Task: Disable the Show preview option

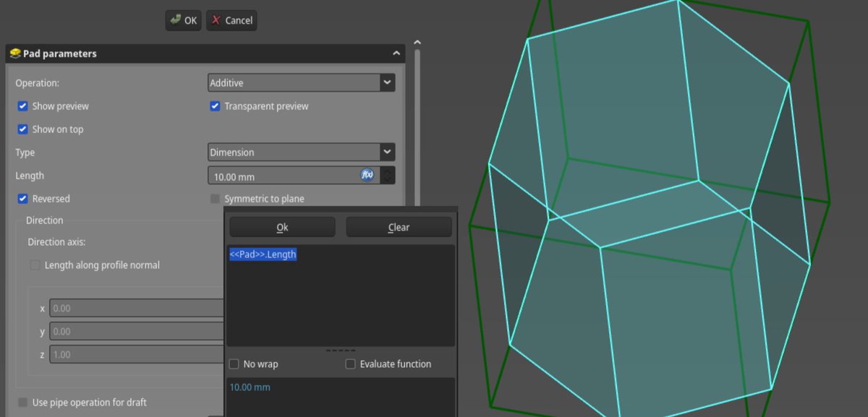Action: tap(21, 106)
